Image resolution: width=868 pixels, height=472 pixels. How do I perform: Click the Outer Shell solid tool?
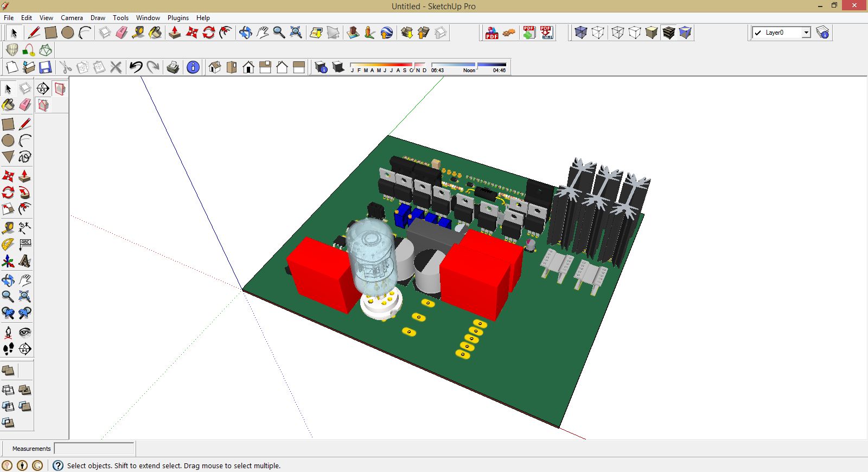point(8,371)
